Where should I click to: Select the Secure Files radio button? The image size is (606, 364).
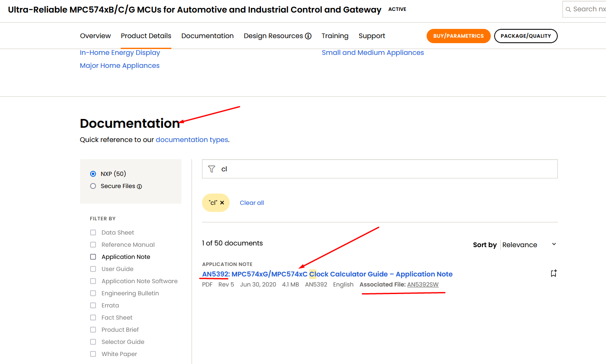[93, 186]
